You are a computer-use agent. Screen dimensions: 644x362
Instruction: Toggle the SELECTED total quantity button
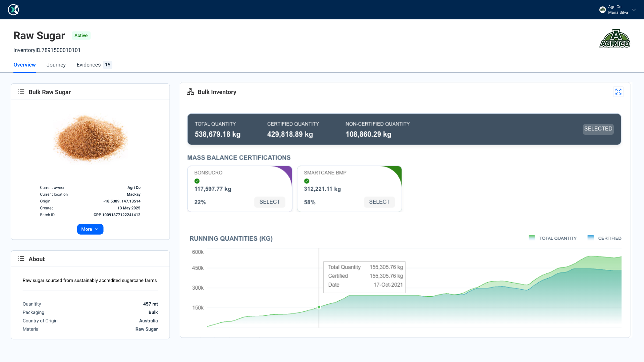point(598,129)
